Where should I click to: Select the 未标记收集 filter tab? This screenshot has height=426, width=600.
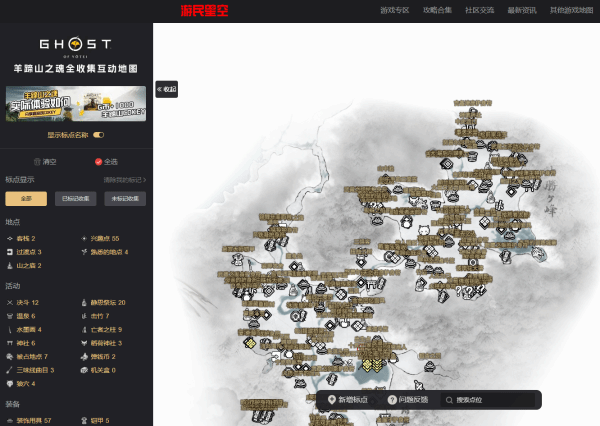click(x=125, y=198)
